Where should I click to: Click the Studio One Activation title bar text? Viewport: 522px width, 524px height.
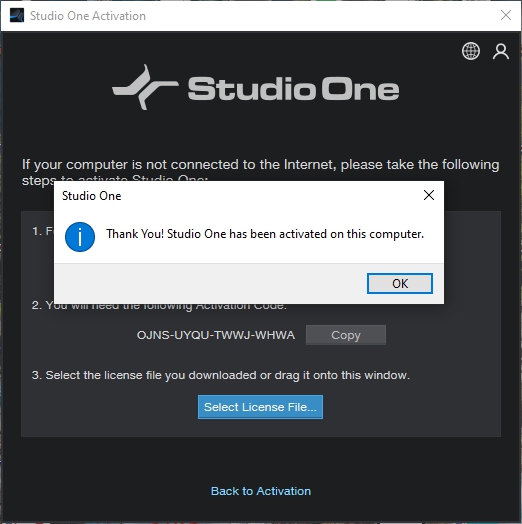pos(88,16)
